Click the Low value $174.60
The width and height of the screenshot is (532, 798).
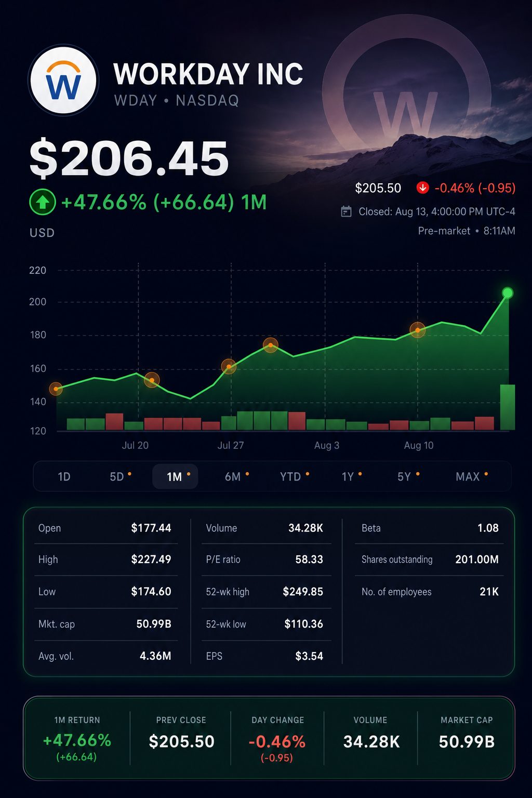click(x=151, y=592)
